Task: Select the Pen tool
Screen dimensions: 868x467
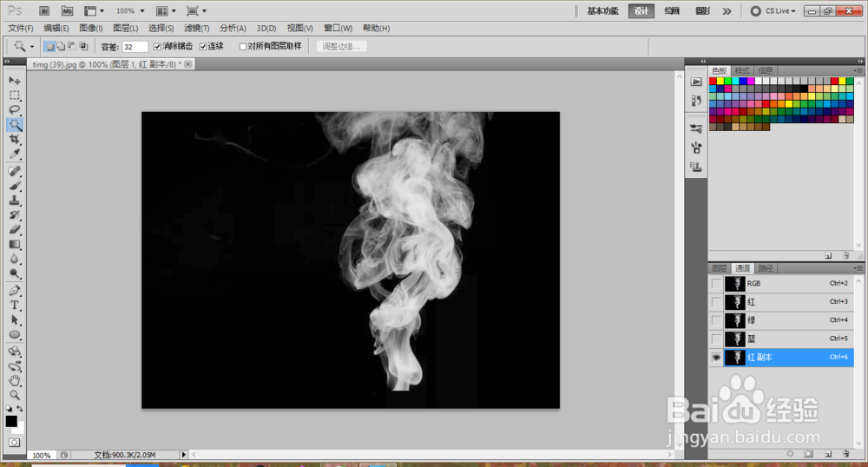Action: click(15, 291)
